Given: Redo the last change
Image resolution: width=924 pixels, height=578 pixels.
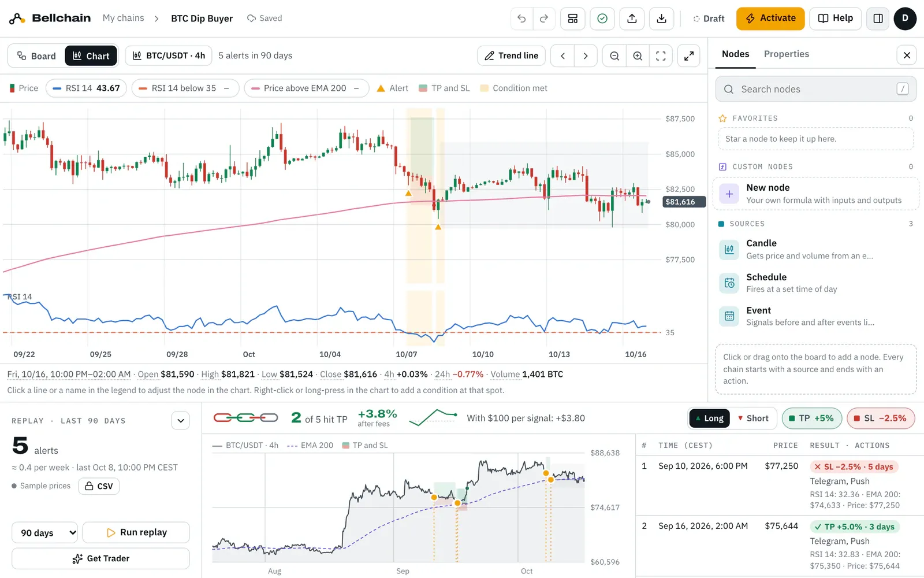Looking at the screenshot, I should [x=544, y=18].
